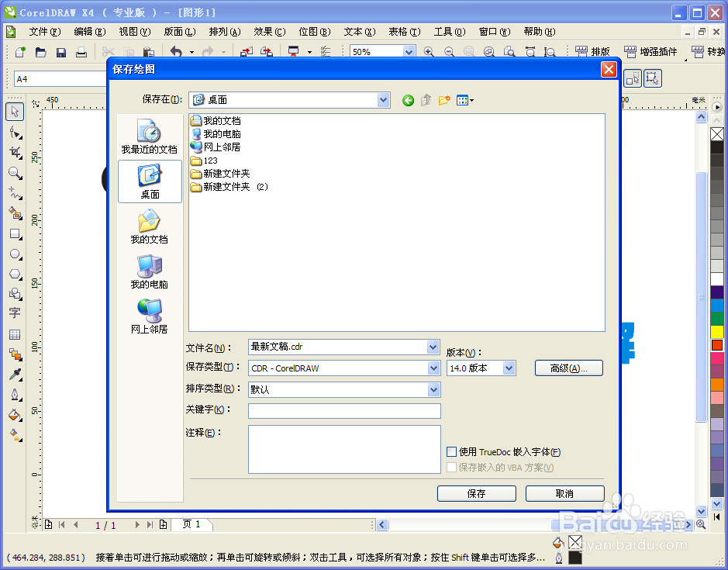The height and width of the screenshot is (570, 728).
Task: Go to 我最近的文档 in places bar
Action: pos(150,136)
